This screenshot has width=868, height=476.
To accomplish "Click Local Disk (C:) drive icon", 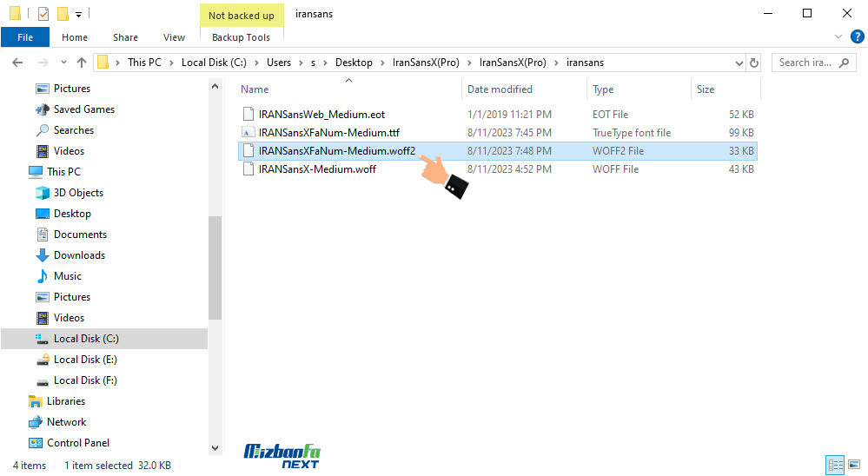I will (42, 339).
